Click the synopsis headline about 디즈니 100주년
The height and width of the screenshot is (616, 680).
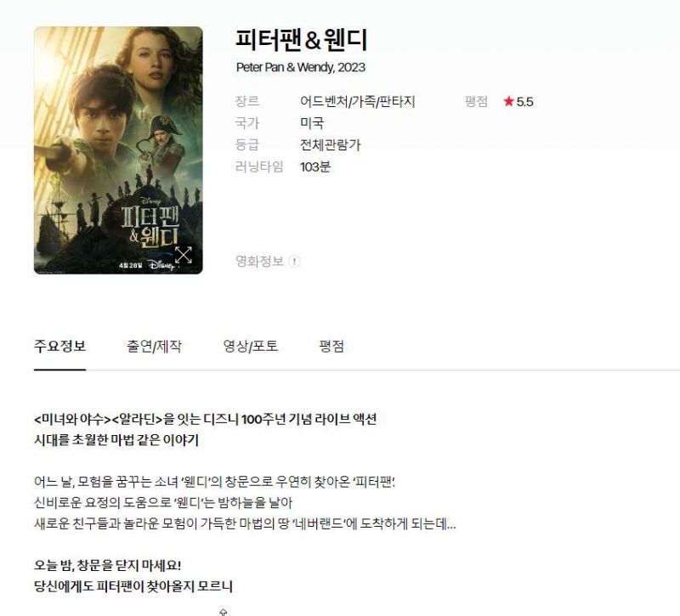[x=205, y=419]
